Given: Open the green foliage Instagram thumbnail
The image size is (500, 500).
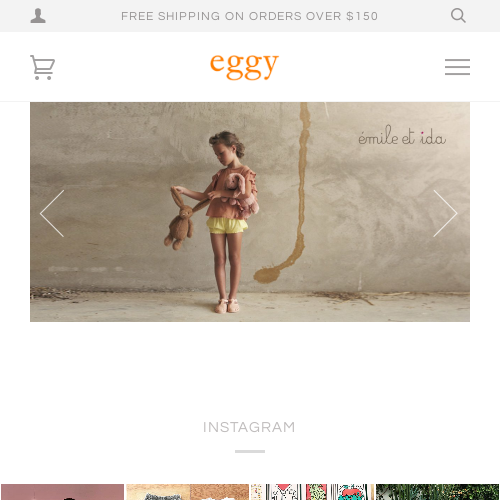Looking at the screenshot, I should coord(438,492).
